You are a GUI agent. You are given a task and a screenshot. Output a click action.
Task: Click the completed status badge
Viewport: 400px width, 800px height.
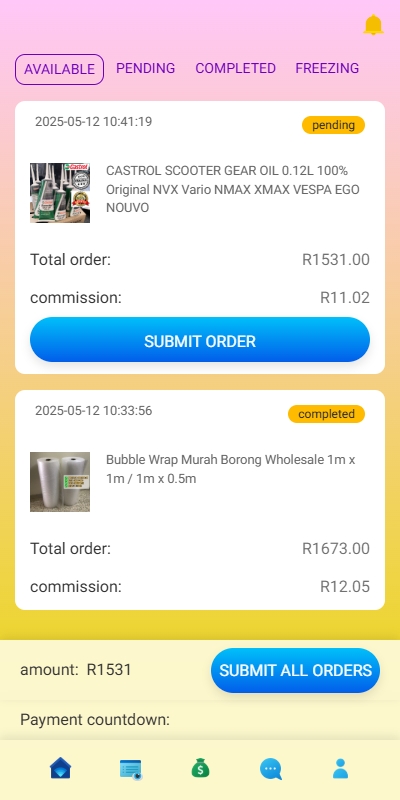326,414
